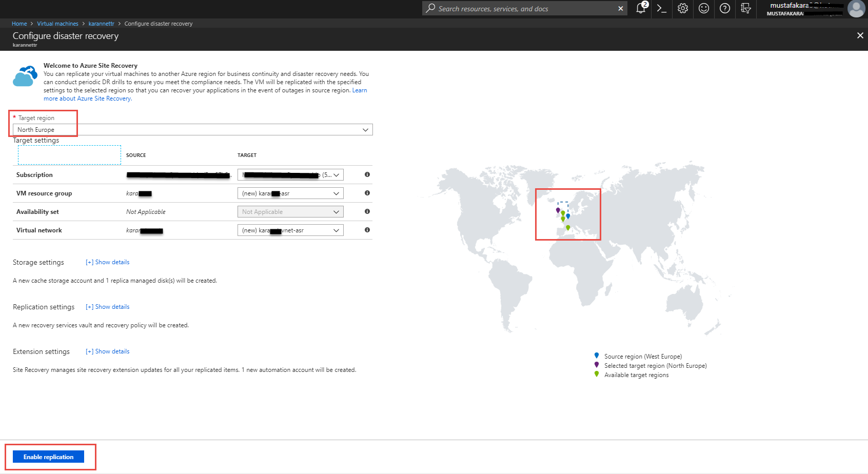
Task: Click the Virtual network row label
Action: tap(39, 230)
